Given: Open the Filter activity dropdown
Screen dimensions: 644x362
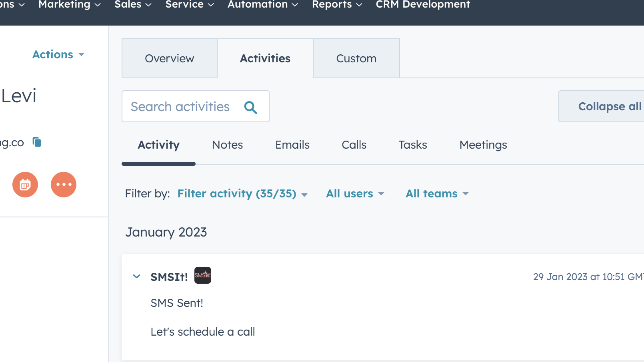Looking at the screenshot, I should point(242,193).
